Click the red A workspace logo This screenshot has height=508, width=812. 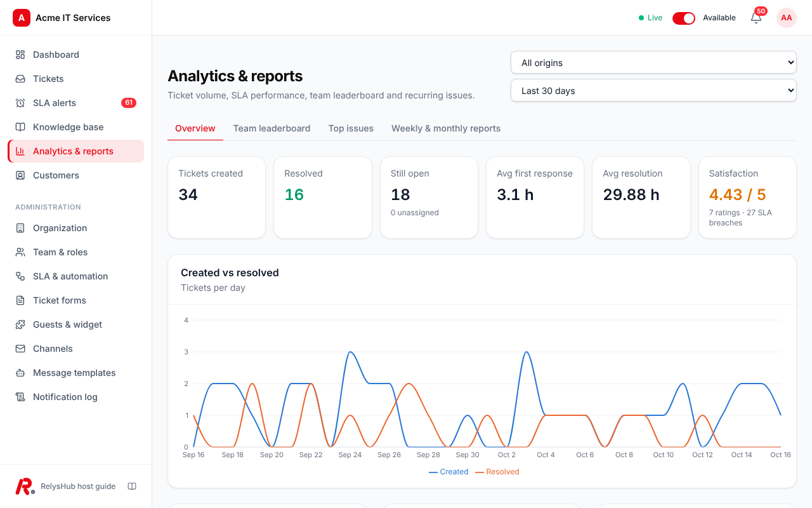point(22,18)
